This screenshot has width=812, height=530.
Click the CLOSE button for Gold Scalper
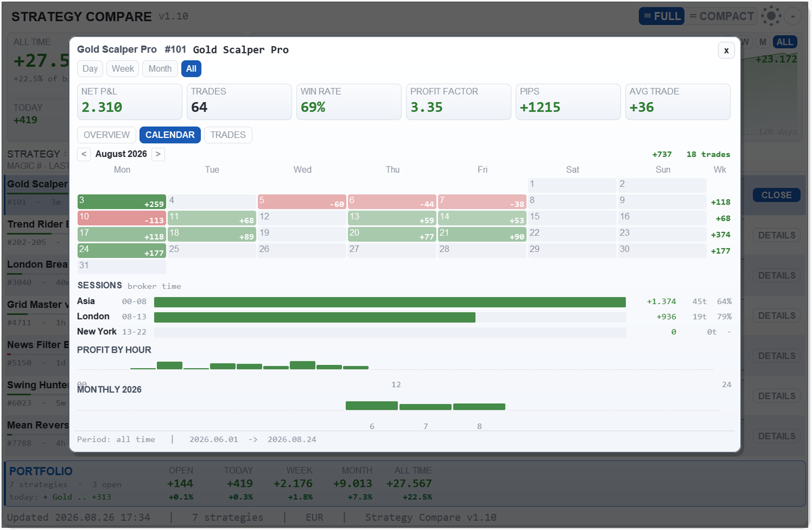776,195
